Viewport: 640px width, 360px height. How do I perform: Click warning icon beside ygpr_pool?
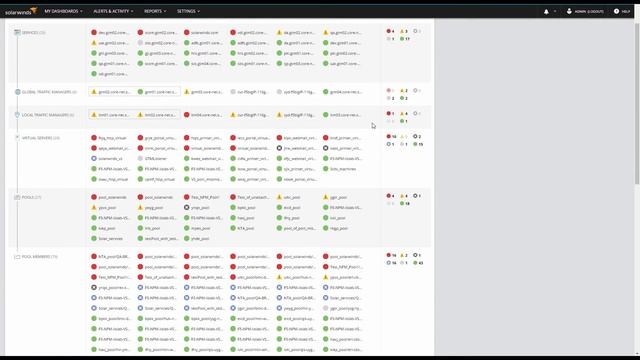(326, 197)
